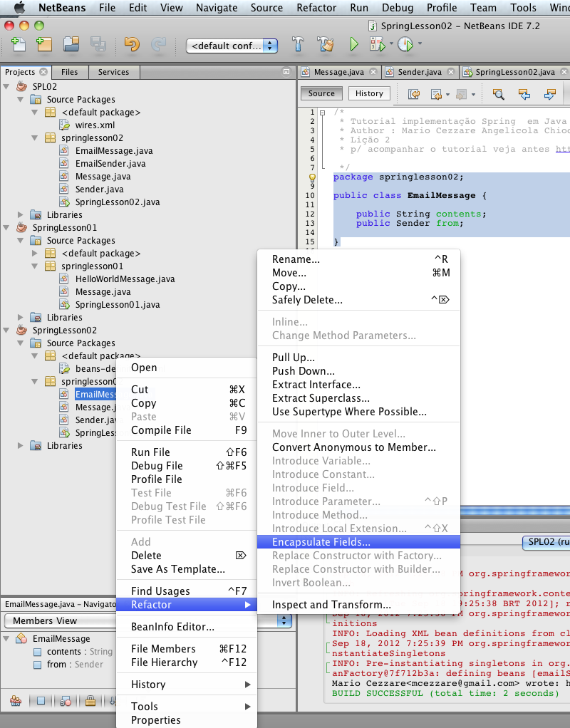This screenshot has width=570, height=728.
Task: Click the lightbulb hint on line 8
Action: point(312,177)
